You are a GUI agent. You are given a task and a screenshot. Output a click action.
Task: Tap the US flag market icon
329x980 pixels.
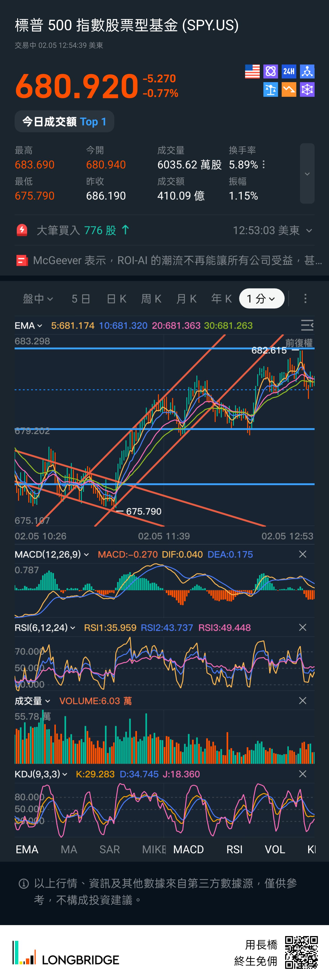coord(252,71)
